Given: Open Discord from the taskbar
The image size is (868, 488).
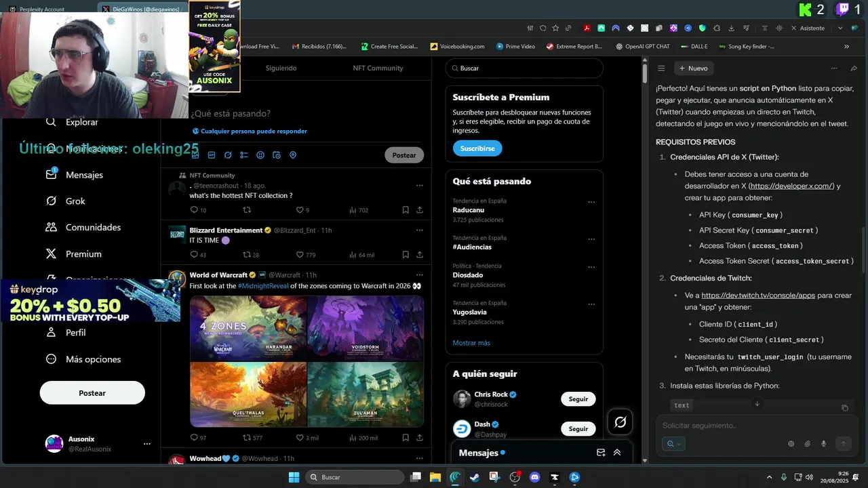Looking at the screenshot, I should (x=534, y=477).
